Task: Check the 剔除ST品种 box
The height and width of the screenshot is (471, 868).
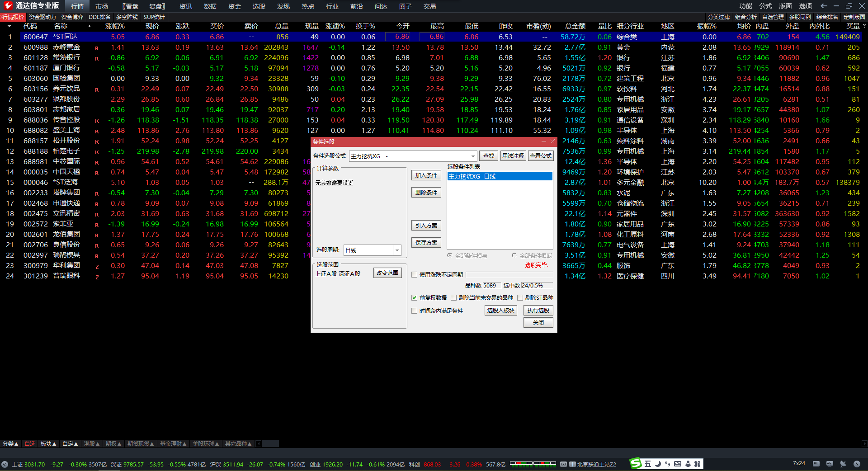Action: [x=520, y=297]
